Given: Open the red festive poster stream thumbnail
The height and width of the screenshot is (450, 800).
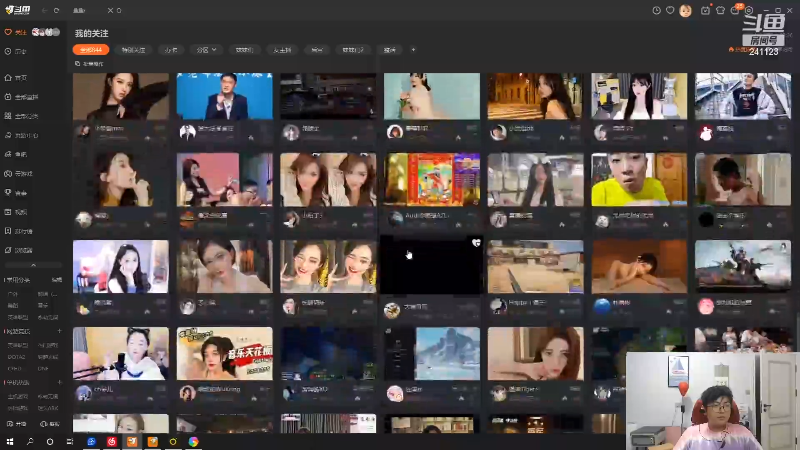Looking at the screenshot, I should click(x=432, y=180).
